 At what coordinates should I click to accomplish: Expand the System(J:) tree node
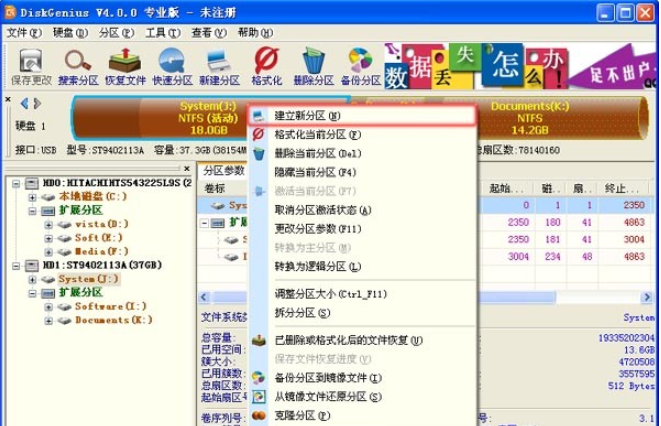(32, 279)
